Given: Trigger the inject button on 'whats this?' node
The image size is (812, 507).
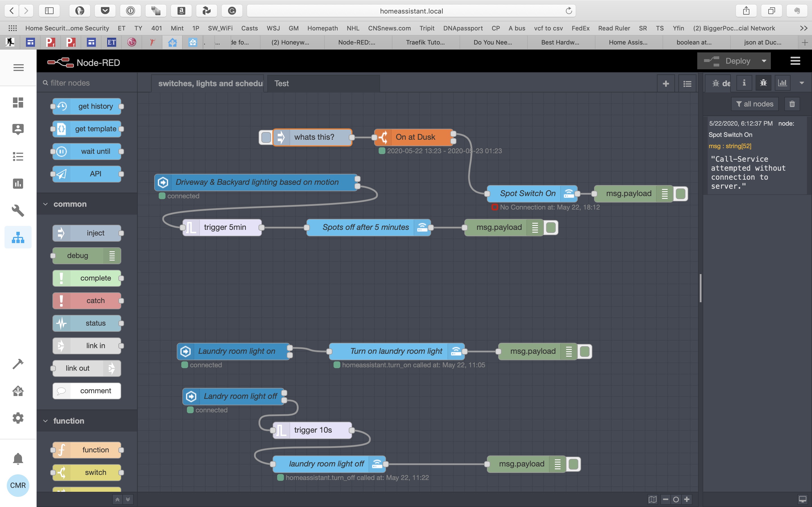Looking at the screenshot, I should 265,137.
